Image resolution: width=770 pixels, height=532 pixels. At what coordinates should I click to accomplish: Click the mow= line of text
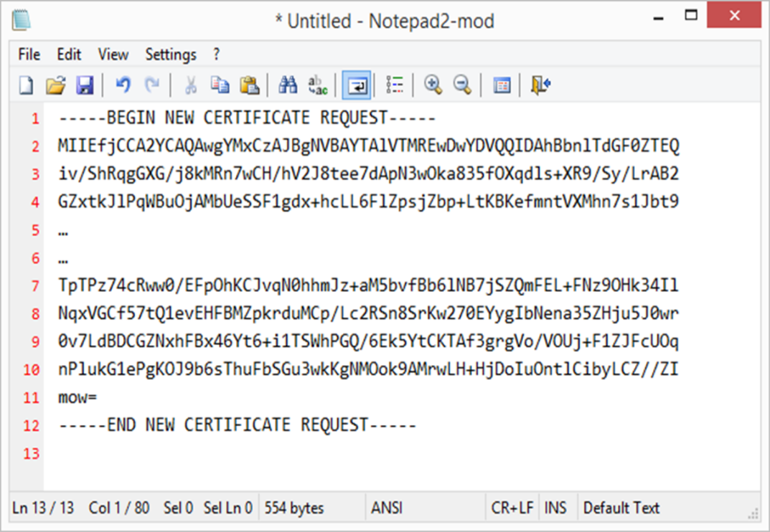78,397
